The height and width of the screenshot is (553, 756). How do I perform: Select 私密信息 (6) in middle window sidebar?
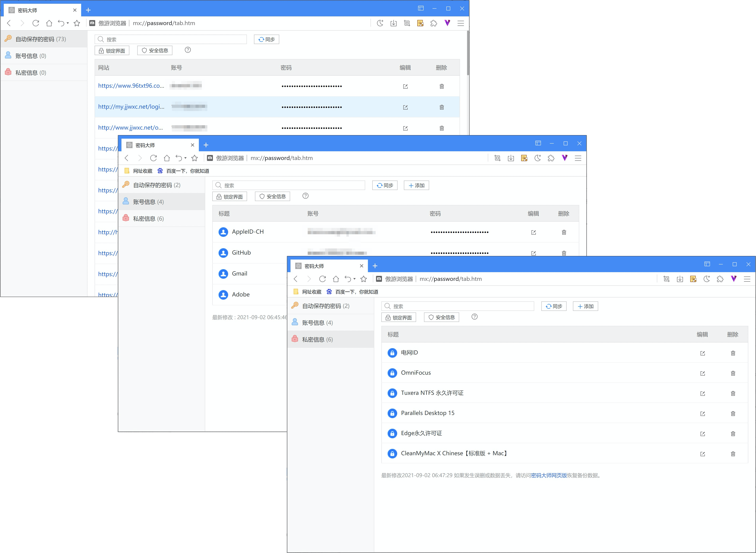click(162, 219)
